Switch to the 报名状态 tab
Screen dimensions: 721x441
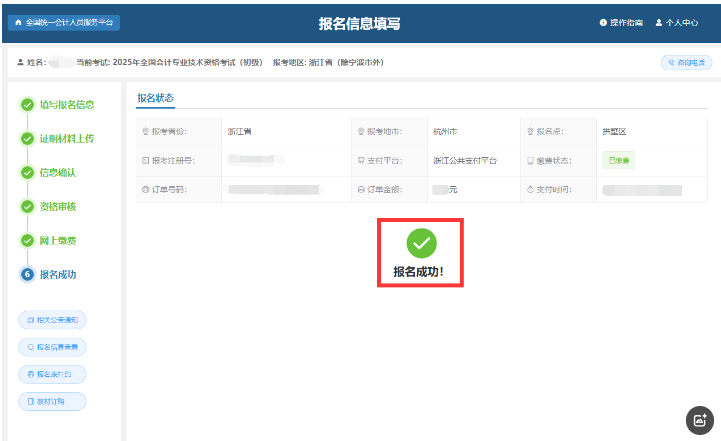[155, 98]
